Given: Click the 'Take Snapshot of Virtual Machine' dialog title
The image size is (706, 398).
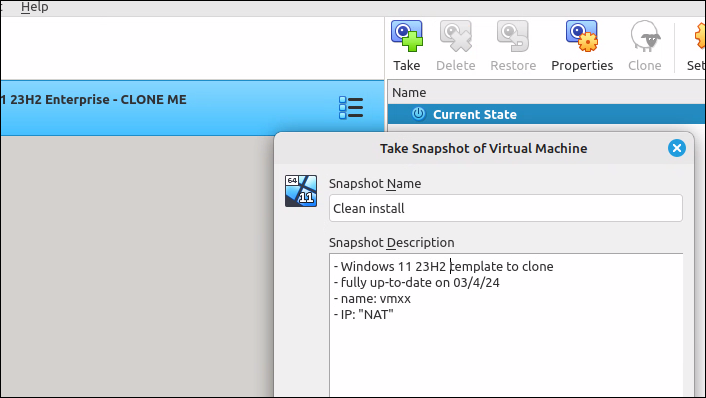Looking at the screenshot, I should click(x=484, y=149).
